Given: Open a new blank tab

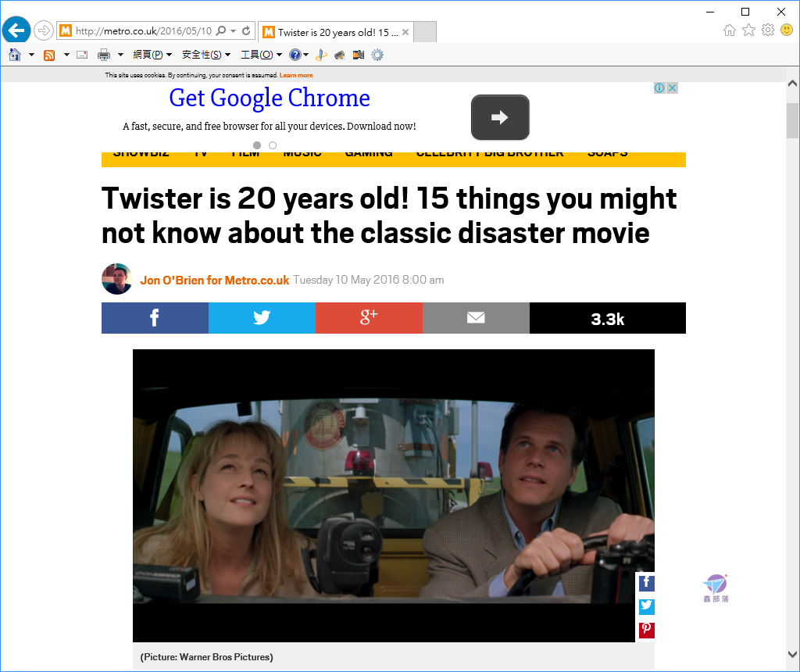Looking at the screenshot, I should pyautogui.click(x=424, y=31).
